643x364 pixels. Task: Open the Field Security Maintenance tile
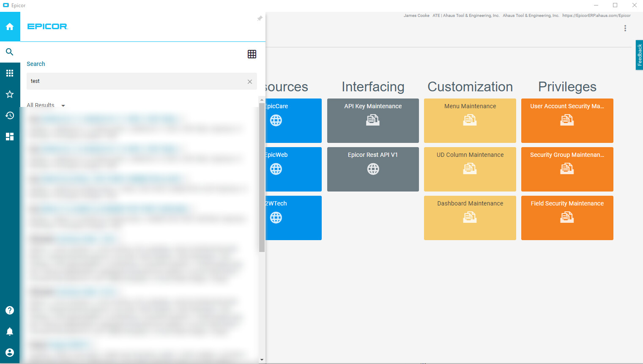coord(567,218)
